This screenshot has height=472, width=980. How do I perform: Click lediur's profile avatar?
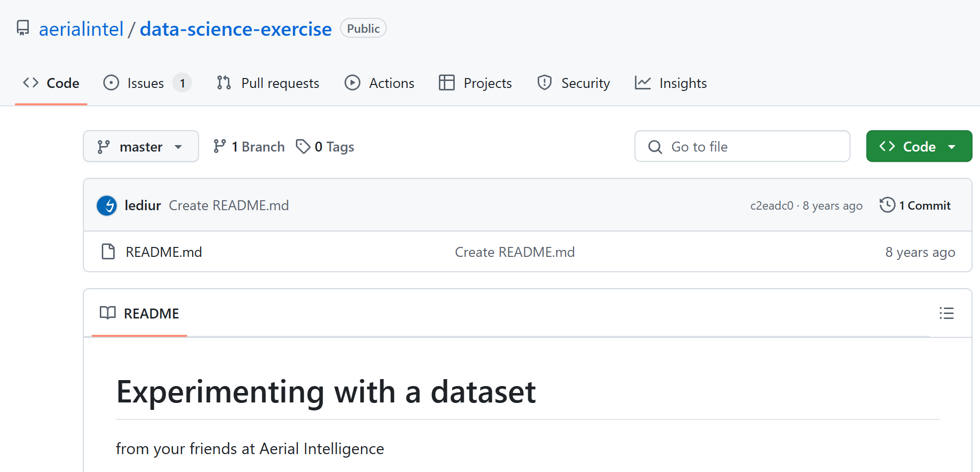(107, 205)
